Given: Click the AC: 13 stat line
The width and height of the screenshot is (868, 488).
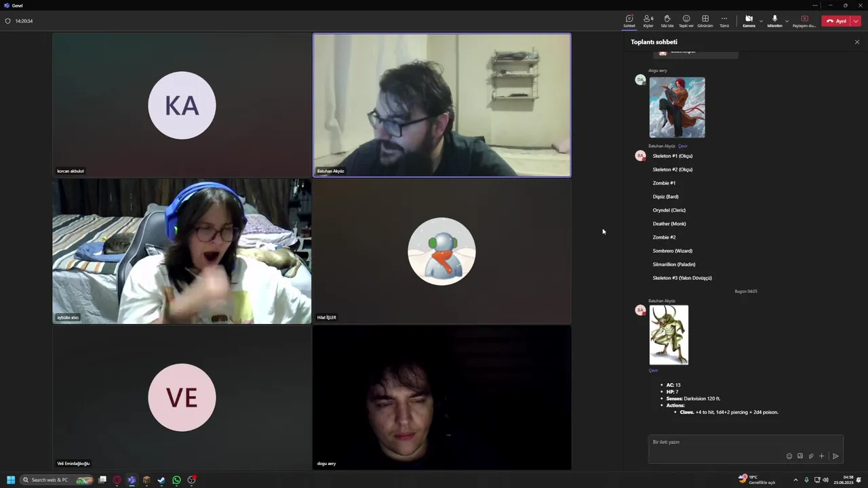Looking at the screenshot, I should (673, 385).
